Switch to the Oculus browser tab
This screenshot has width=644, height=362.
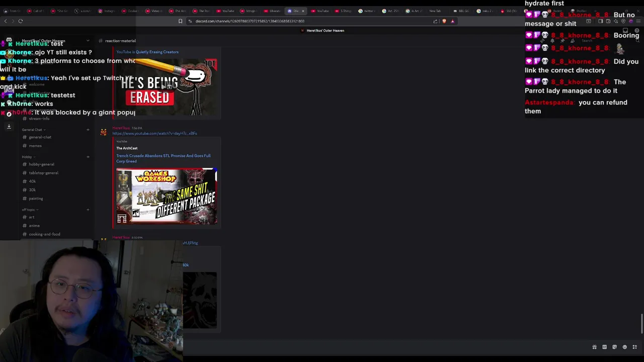point(131,11)
